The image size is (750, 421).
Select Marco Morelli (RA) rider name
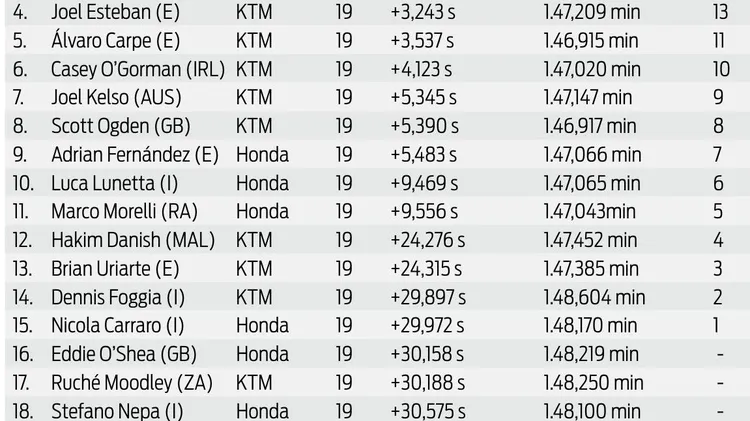point(119,213)
